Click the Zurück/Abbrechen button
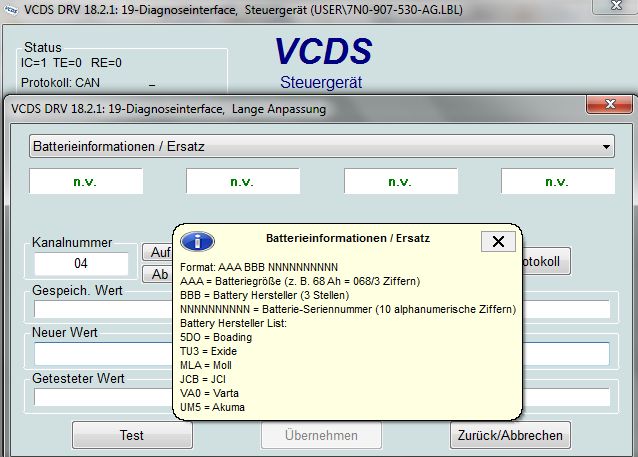Viewport: 638px width, 457px height. pos(510,435)
